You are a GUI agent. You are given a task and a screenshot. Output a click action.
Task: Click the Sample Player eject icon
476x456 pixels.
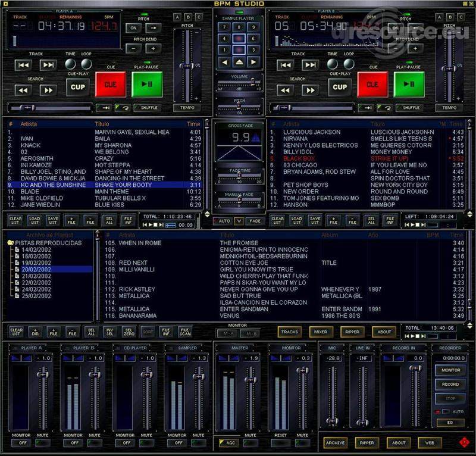click(x=239, y=62)
